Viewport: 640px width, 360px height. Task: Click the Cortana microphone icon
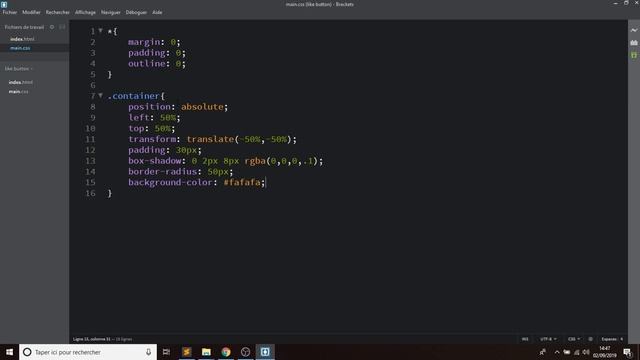tap(148, 352)
